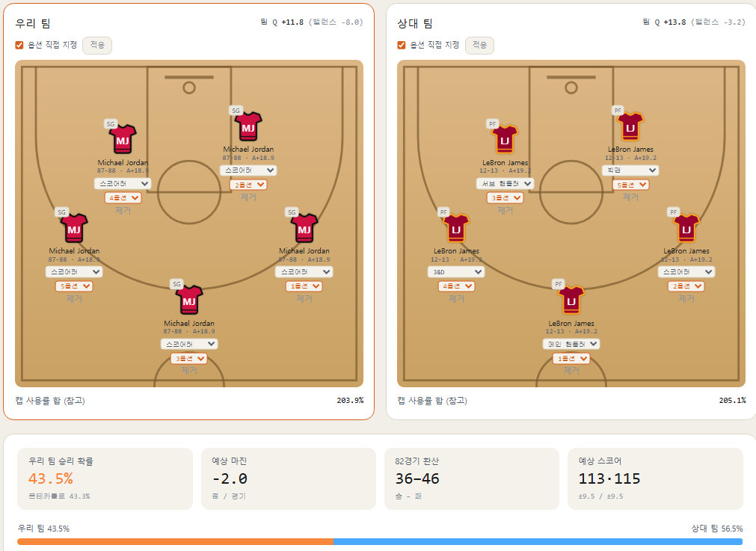Viewport: 756px width, 551px height.
Task: Open the 빅맨 role dropdown
Action: (630, 170)
